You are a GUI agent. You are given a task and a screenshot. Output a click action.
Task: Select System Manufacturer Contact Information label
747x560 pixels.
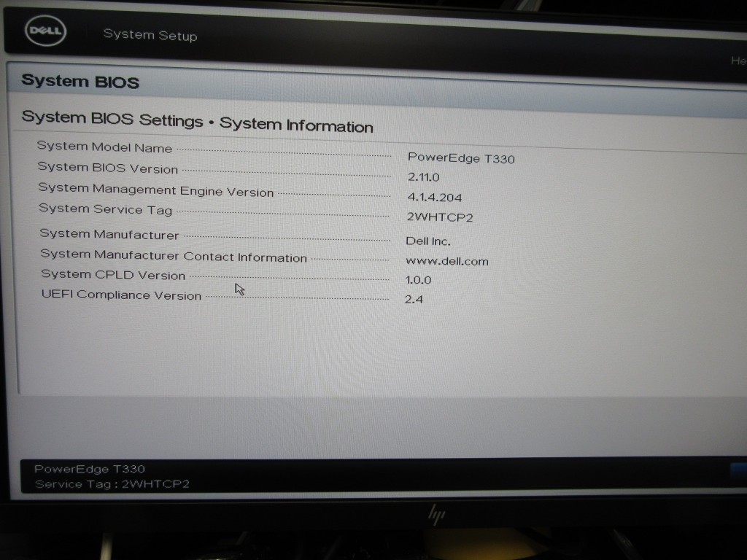[174, 256]
